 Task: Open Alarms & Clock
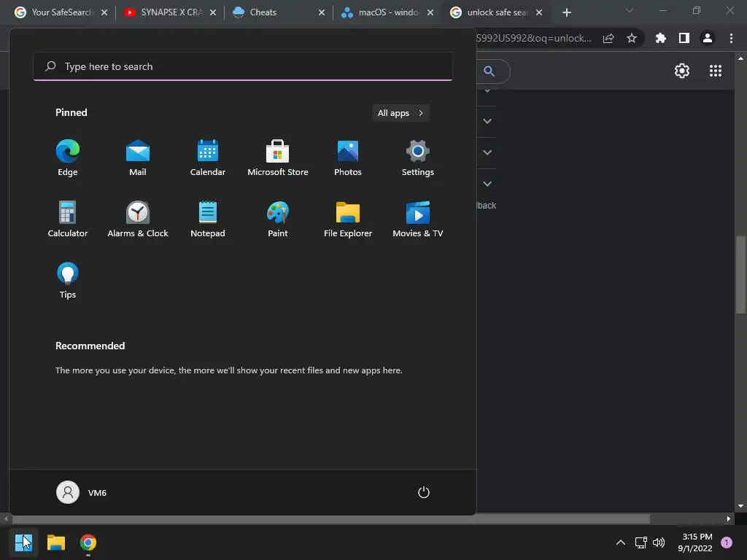138,219
